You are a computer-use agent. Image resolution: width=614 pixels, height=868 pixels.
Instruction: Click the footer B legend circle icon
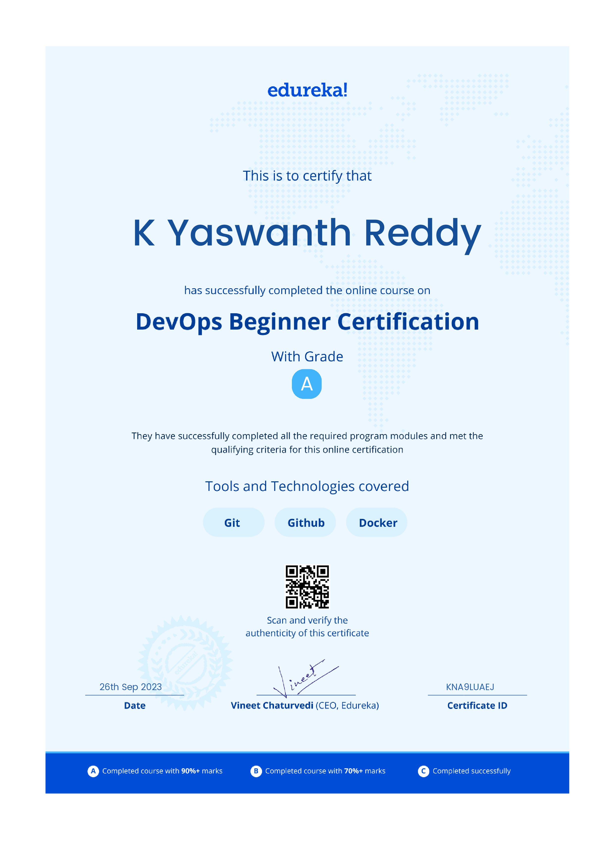[x=256, y=771]
